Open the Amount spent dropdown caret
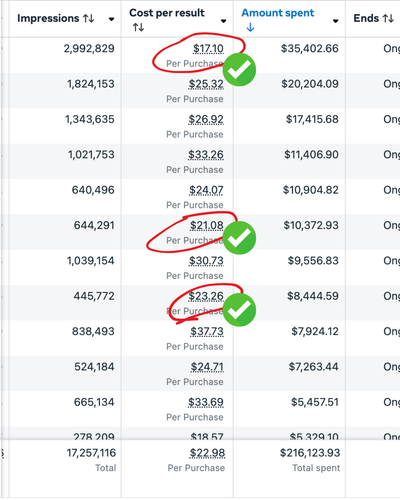400x500 pixels. [336, 21]
